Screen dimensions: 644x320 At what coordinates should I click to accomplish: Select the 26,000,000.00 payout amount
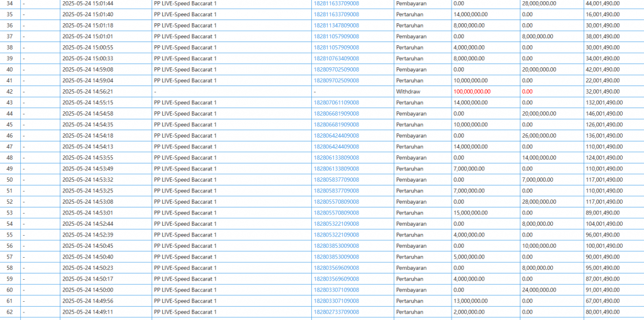[x=539, y=136]
